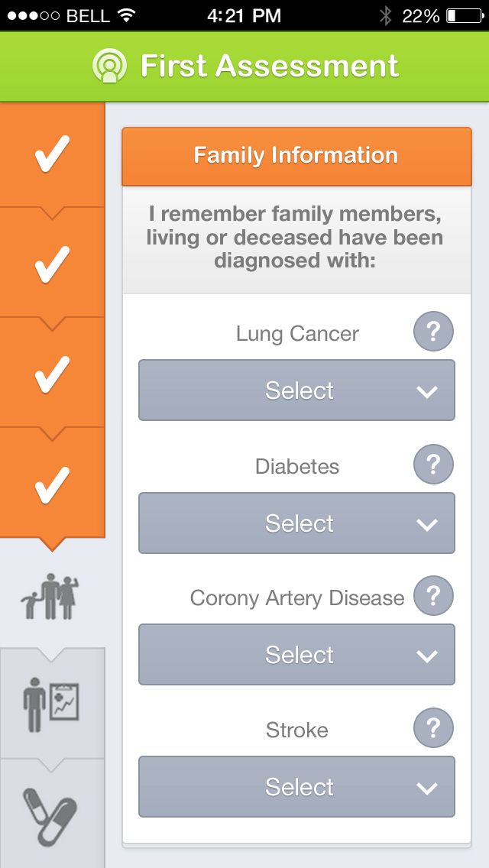Viewport: 489px width, 868px height.
Task: Tap the Lung Cancer label
Action: (x=297, y=334)
